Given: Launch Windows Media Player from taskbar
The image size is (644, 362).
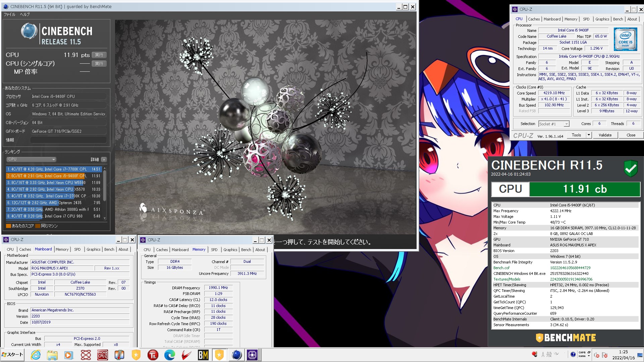Looking at the screenshot, I should point(69,355).
